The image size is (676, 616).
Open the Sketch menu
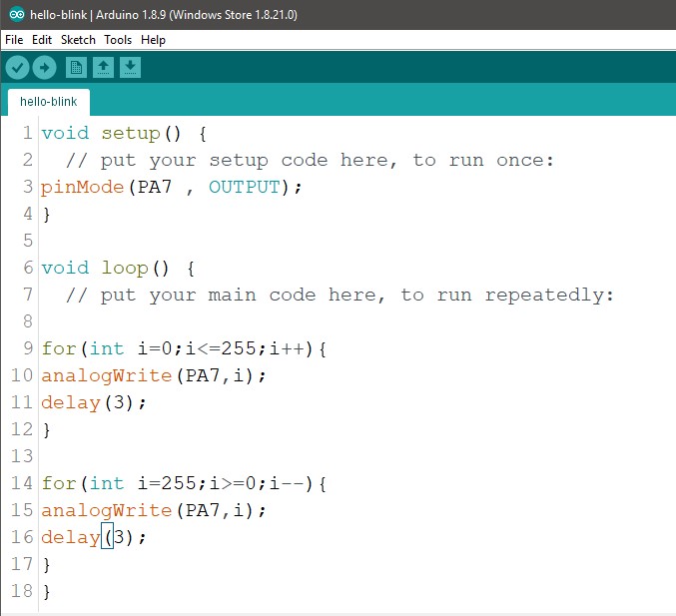click(x=78, y=40)
